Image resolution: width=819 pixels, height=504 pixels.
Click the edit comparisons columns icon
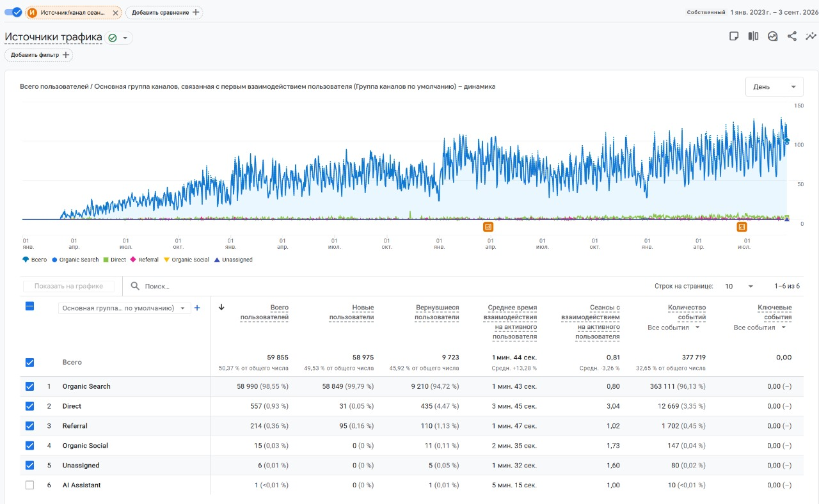(754, 36)
